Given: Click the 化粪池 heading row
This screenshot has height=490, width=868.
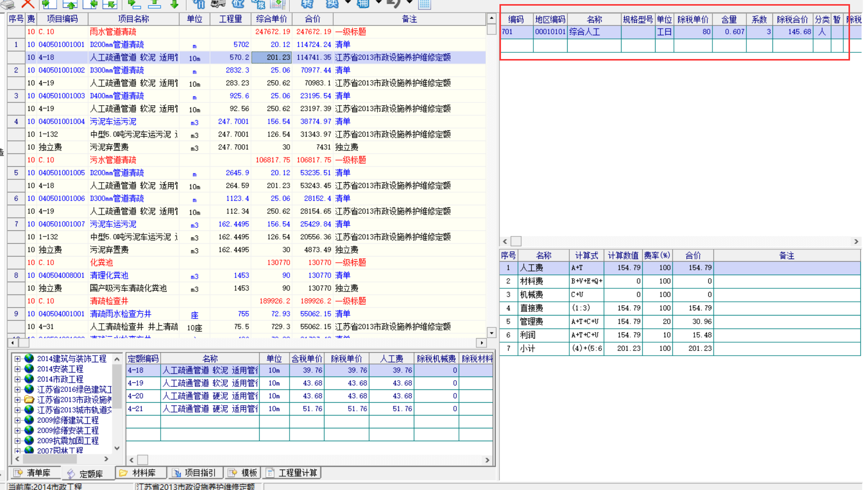Looking at the screenshot, I should tap(246, 263).
